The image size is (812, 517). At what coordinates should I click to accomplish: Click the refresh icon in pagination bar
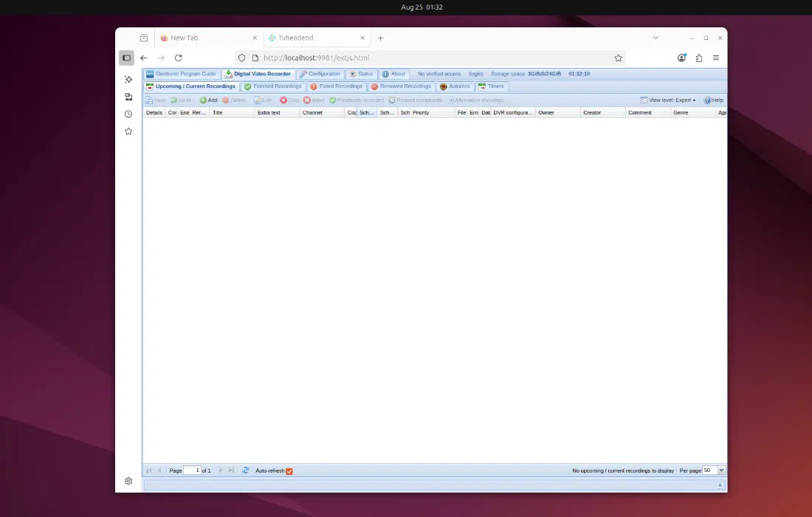[246, 470]
